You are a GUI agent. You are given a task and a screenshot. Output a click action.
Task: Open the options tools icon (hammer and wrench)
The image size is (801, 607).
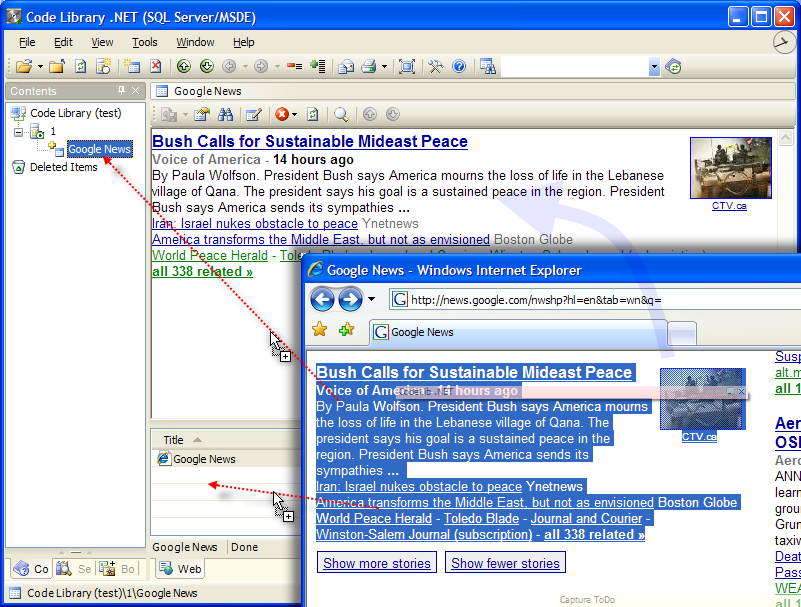436,66
